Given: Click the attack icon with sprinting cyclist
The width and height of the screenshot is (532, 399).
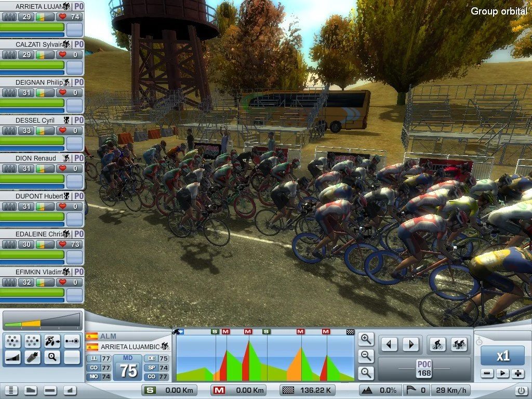Looking at the screenshot, I should pyautogui.click(x=52, y=341).
